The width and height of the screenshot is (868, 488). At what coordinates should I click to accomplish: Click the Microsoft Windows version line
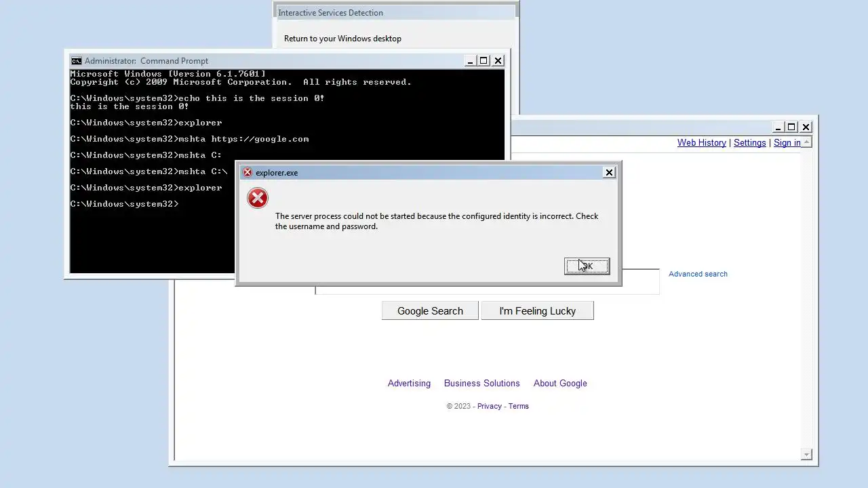click(168, 74)
